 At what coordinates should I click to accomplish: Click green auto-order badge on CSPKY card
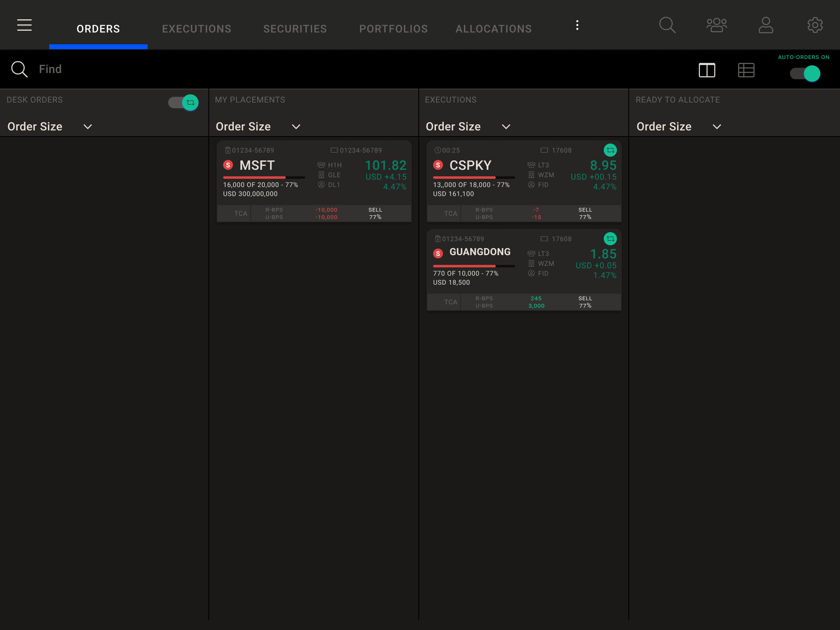[x=610, y=150]
